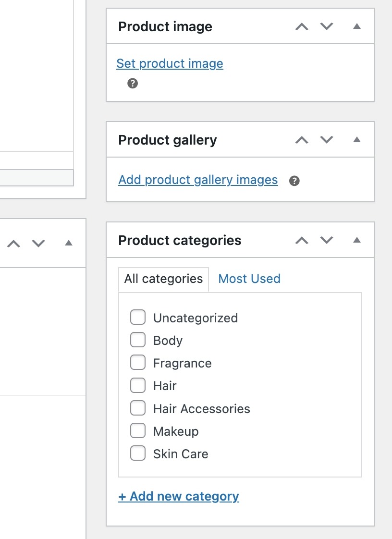Select the Hair Accessories checkbox
This screenshot has width=392, height=539.
[x=138, y=408]
